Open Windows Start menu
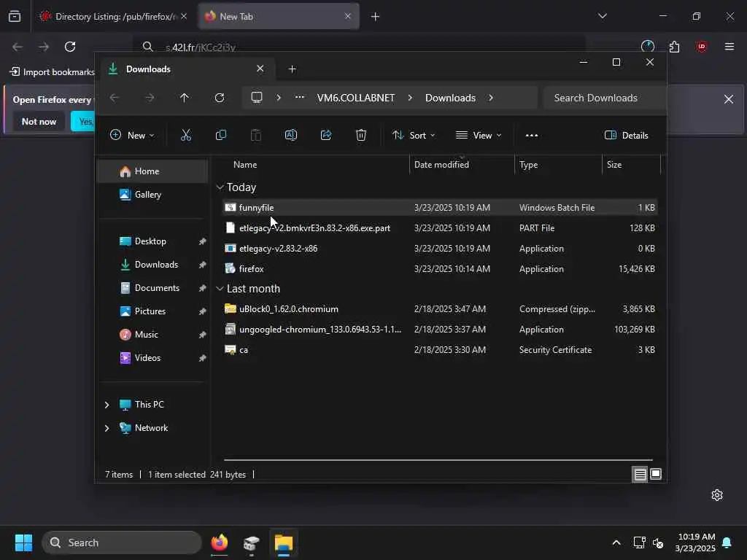The height and width of the screenshot is (560, 747). pyautogui.click(x=23, y=542)
